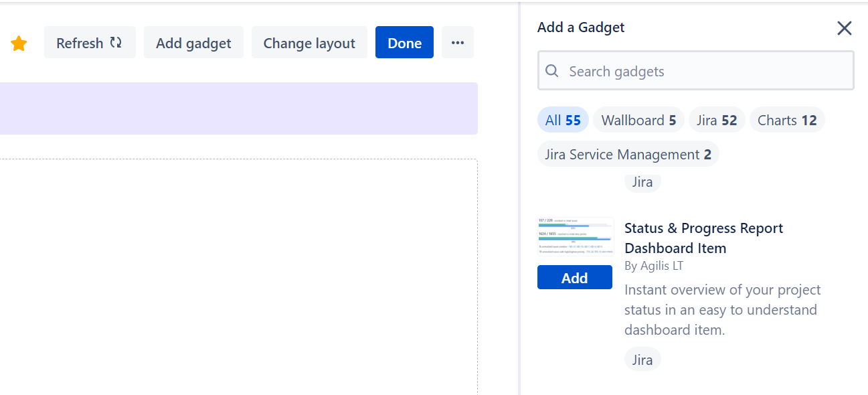This screenshot has height=395, width=868.
Task: Click the upper Jira tag label
Action: [642, 181]
